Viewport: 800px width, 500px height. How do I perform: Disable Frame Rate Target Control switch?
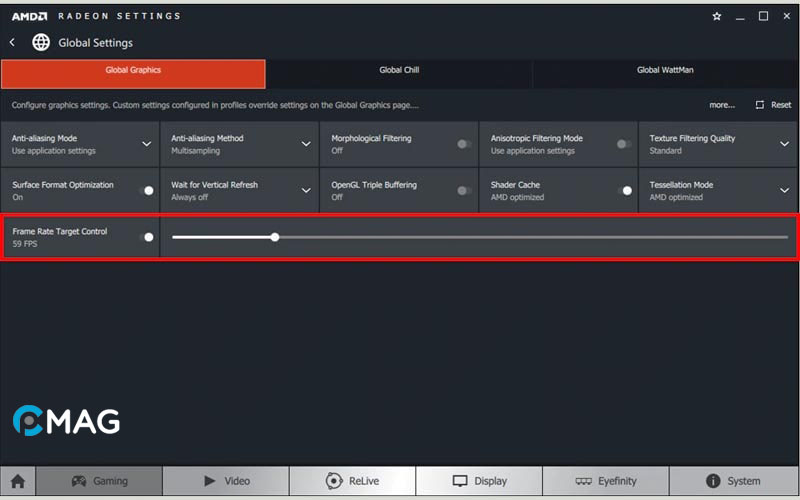click(x=146, y=237)
